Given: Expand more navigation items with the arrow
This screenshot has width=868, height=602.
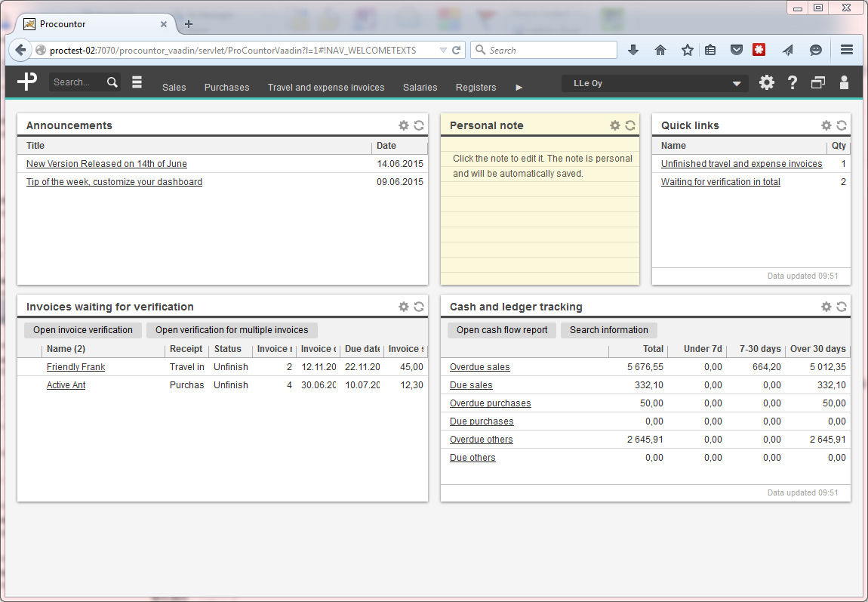Looking at the screenshot, I should pos(519,88).
